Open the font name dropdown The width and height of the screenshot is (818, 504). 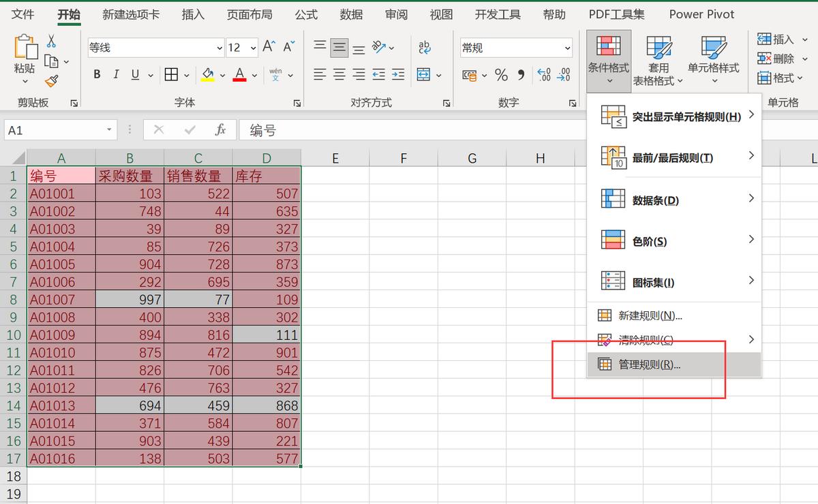219,48
